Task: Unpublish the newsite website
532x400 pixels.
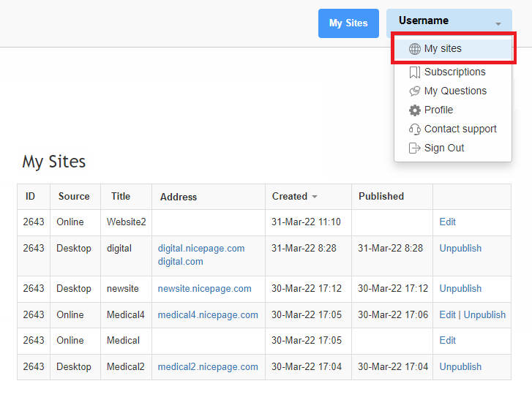Action: [460, 288]
